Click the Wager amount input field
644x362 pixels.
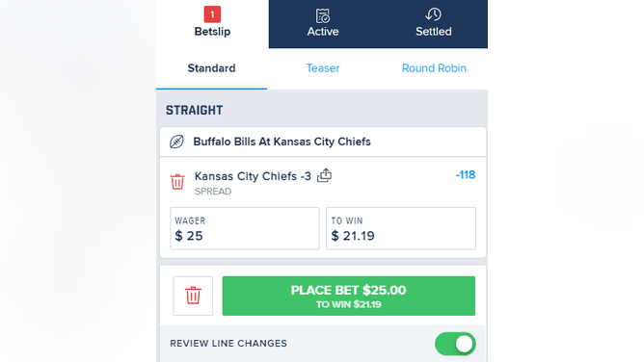(244, 228)
